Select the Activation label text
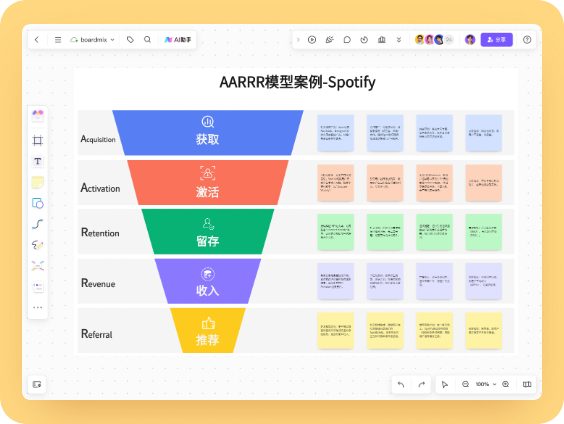Viewport: 564px width, 424px height. pos(100,188)
